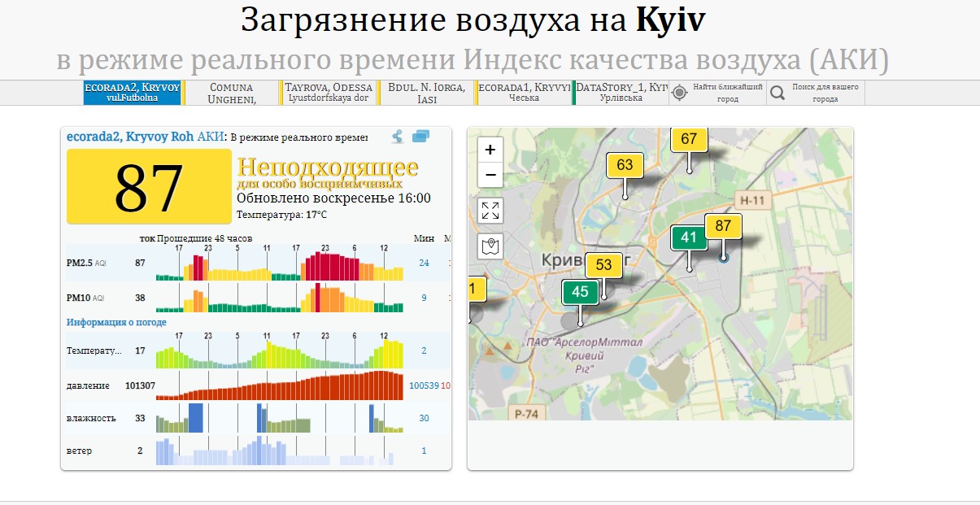Click the 'Информация о погоде' link
The image size is (980, 505).
tap(116, 322)
